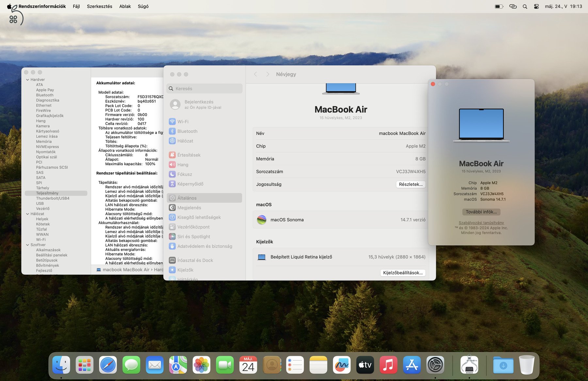Open the Súgó menu

143,7
